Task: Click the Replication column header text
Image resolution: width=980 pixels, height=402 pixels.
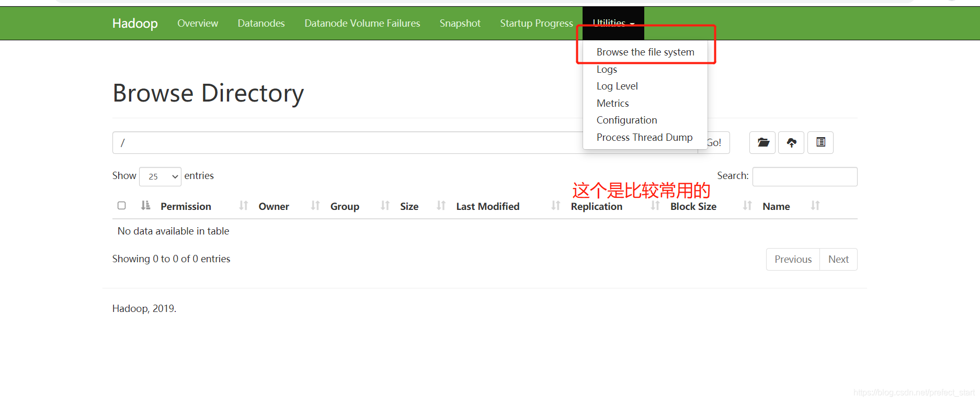Action: point(596,206)
